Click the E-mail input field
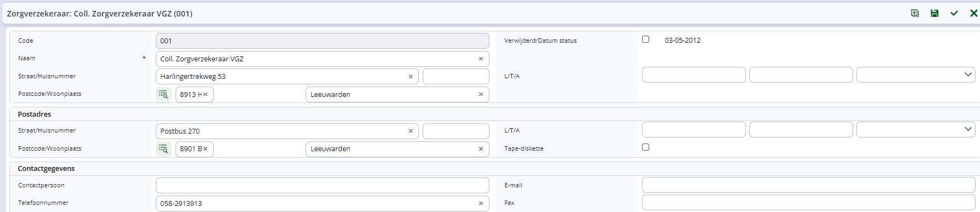This screenshot has height=212, width=980. point(808,185)
